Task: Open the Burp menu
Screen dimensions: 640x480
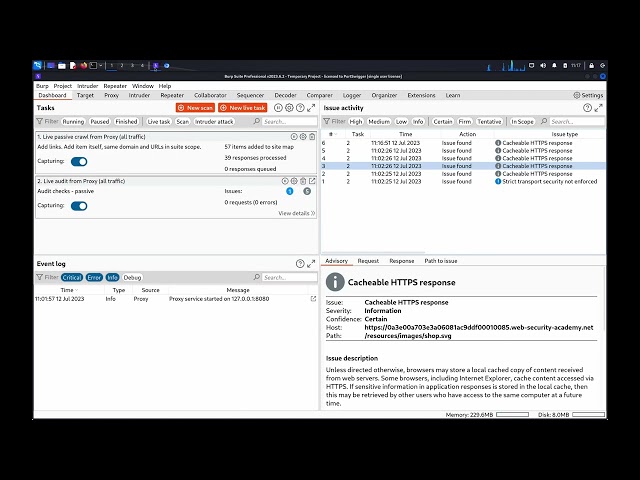Action: tap(42, 86)
